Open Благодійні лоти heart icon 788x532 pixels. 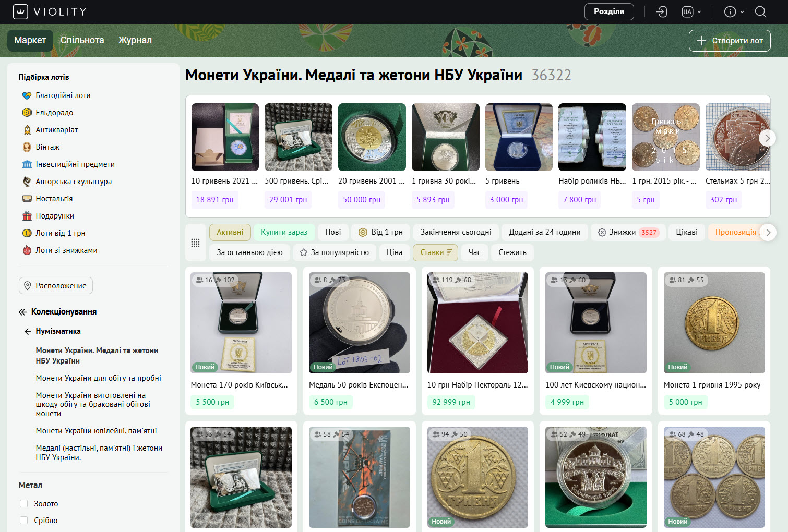27,95
